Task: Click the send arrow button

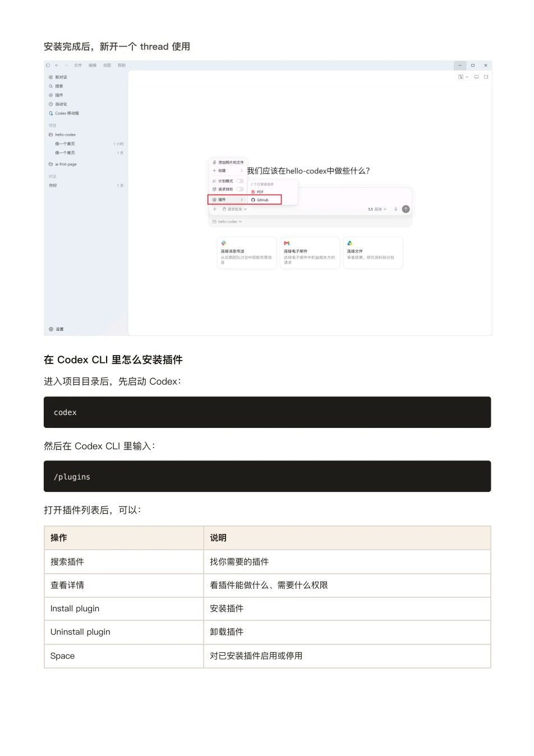Action: [x=406, y=209]
